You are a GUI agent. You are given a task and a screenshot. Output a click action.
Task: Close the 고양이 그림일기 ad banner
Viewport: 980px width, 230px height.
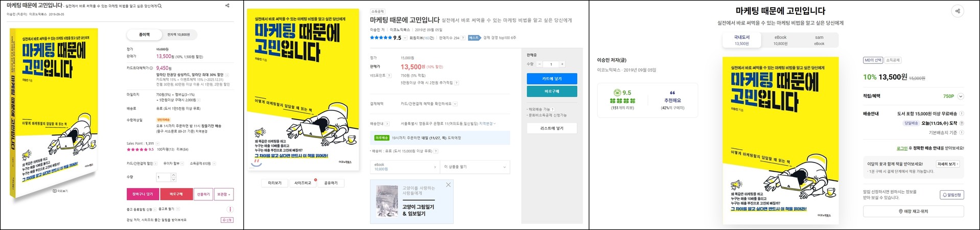(x=448, y=185)
